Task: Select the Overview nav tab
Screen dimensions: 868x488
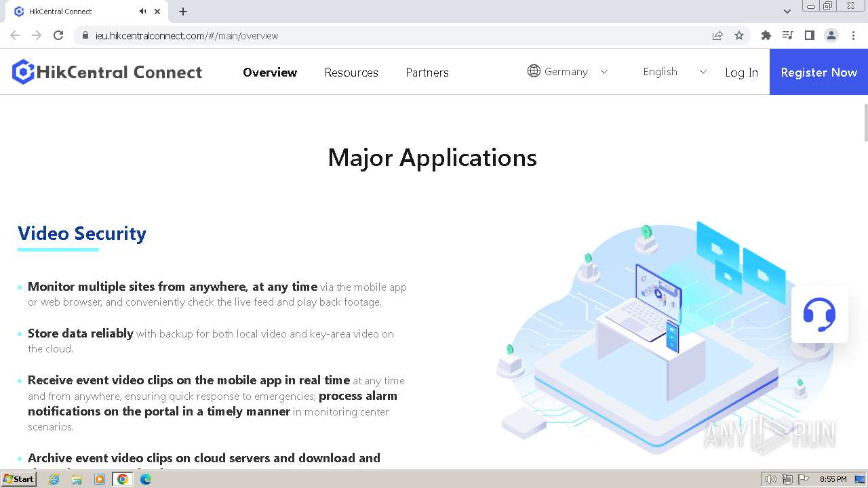Action: [270, 72]
